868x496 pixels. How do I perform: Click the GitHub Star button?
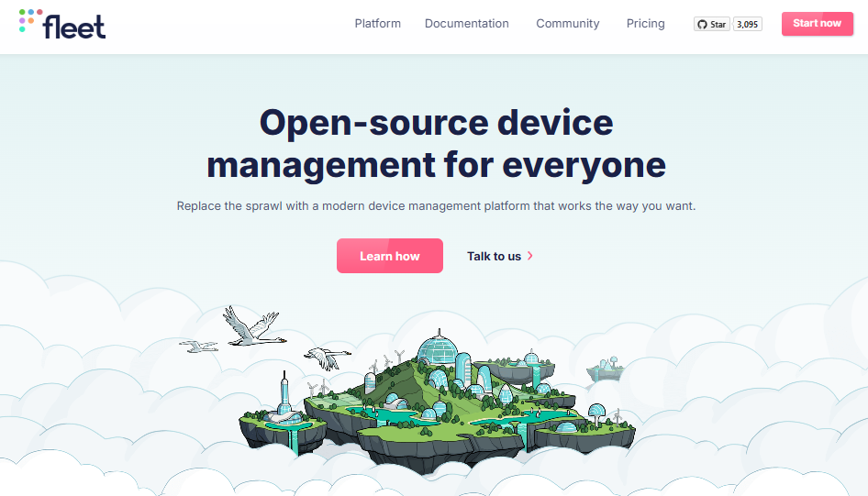712,25
